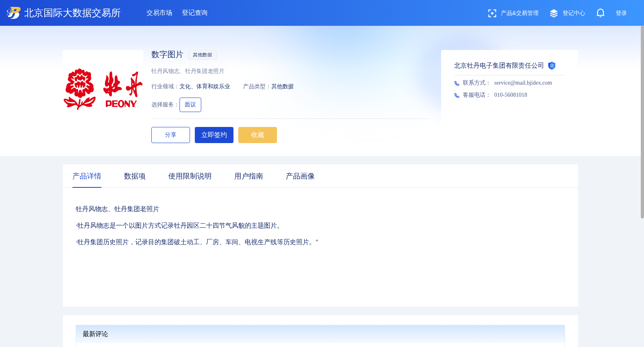Open the 登记查询 menu
The width and height of the screenshot is (644, 347).
point(195,13)
